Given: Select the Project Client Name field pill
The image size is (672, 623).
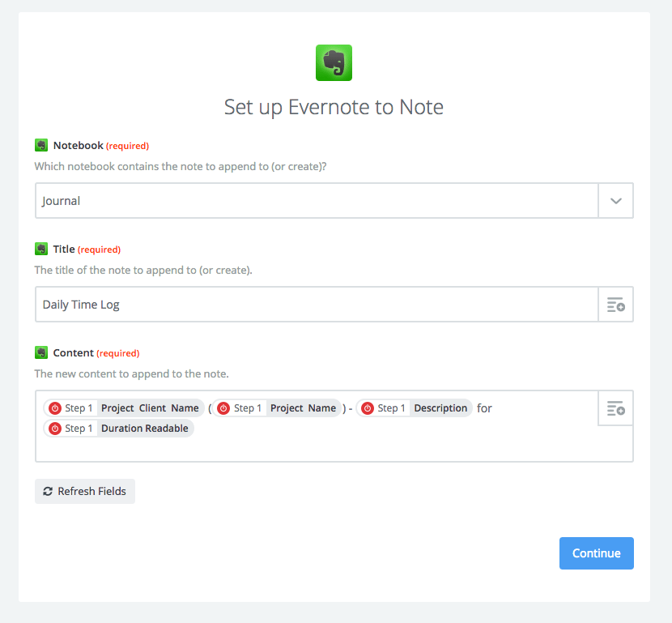Looking at the screenshot, I should [150, 408].
